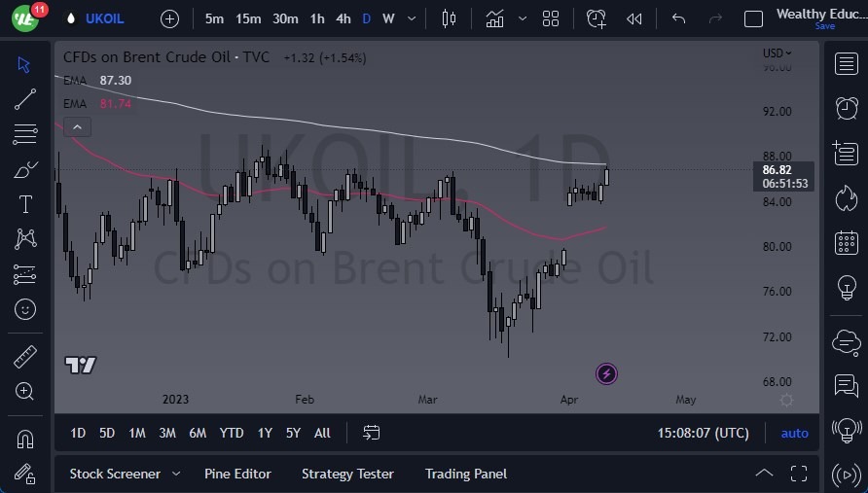The height and width of the screenshot is (493, 868).
Task: Select the 4h timeframe
Action: click(343, 18)
